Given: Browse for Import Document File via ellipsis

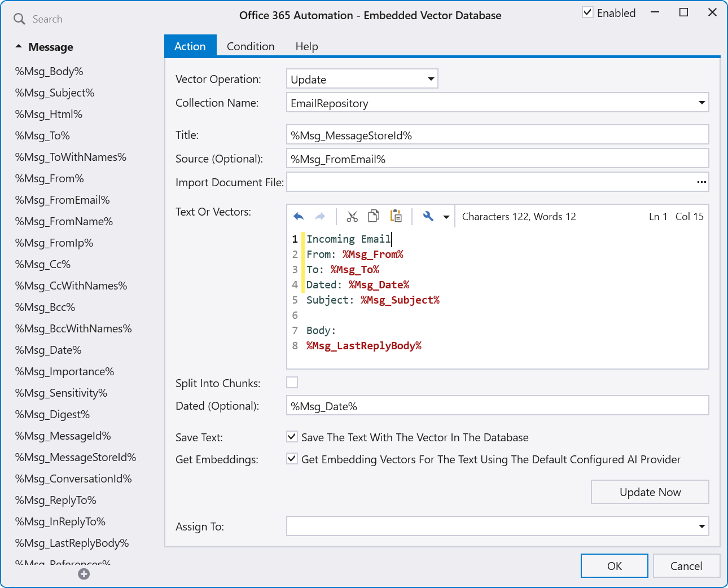Looking at the screenshot, I should [x=701, y=182].
